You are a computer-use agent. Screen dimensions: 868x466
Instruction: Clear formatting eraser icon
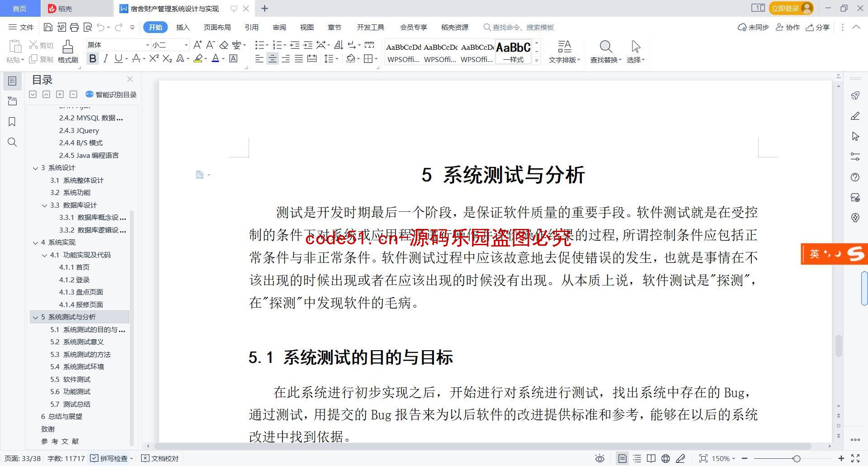[224, 45]
